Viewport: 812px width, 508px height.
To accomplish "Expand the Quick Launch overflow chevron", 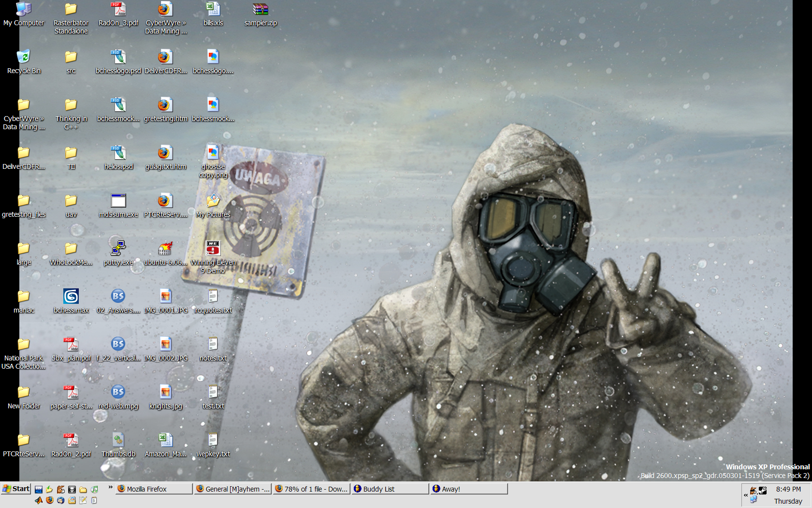I will pos(110,487).
